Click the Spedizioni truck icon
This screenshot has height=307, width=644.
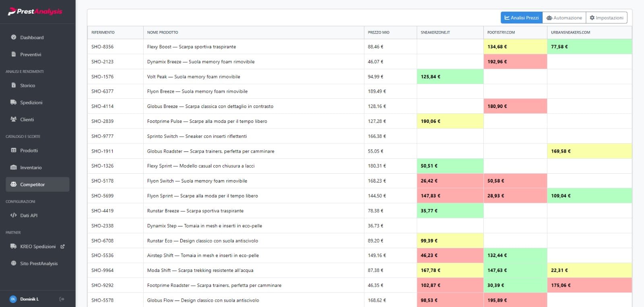point(14,102)
